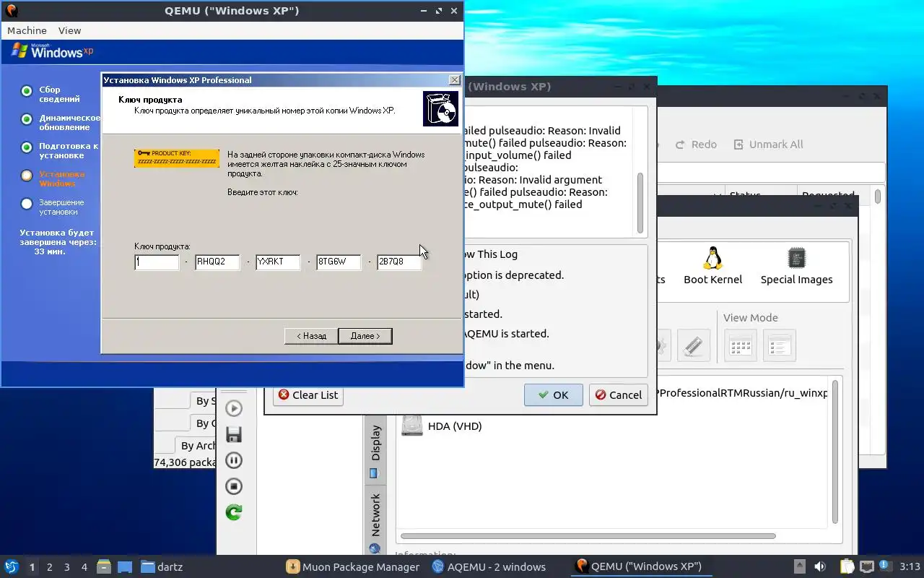Click the device list vertical scrollbar
The width and height of the screenshot is (924, 578).
835,452
